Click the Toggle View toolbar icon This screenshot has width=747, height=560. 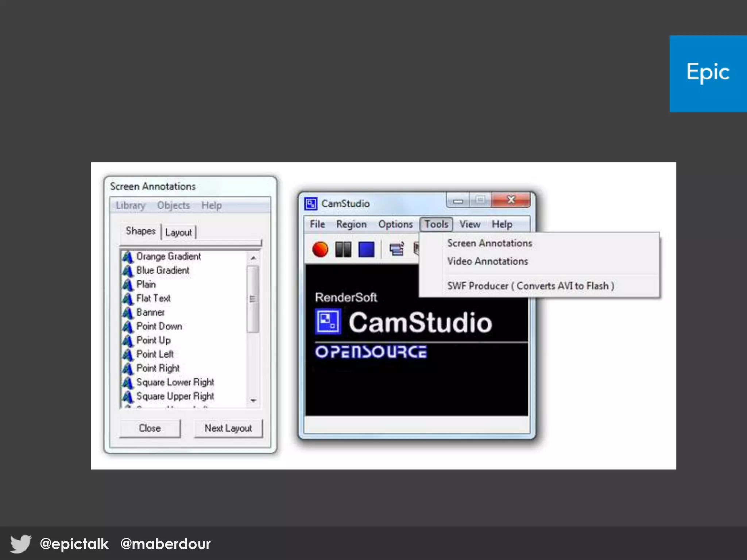(x=396, y=249)
